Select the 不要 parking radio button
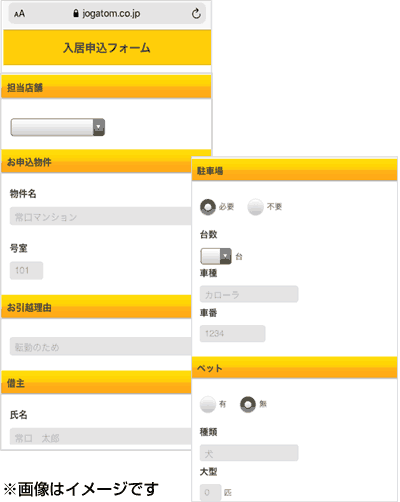The height and width of the screenshot is (502, 400). [256, 207]
